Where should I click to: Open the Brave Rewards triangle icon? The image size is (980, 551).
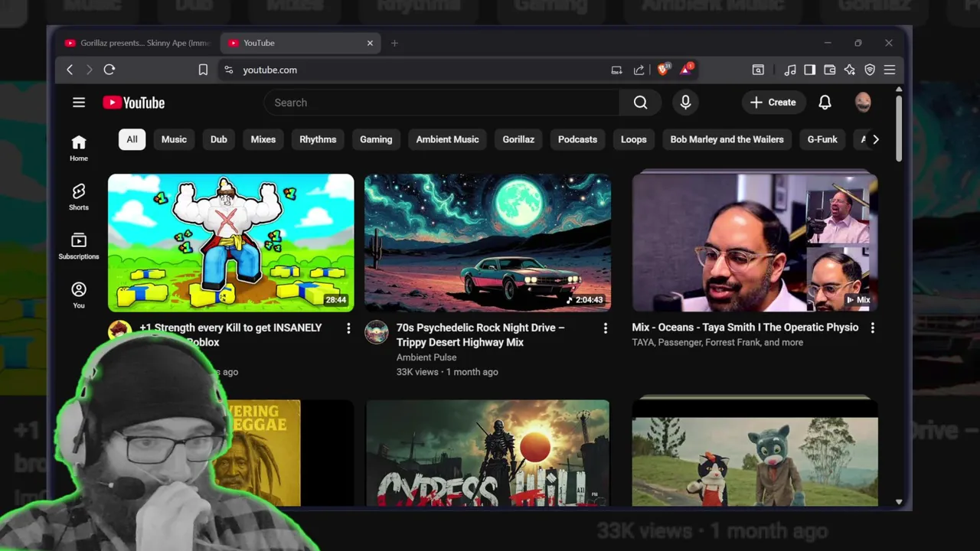[686, 69]
